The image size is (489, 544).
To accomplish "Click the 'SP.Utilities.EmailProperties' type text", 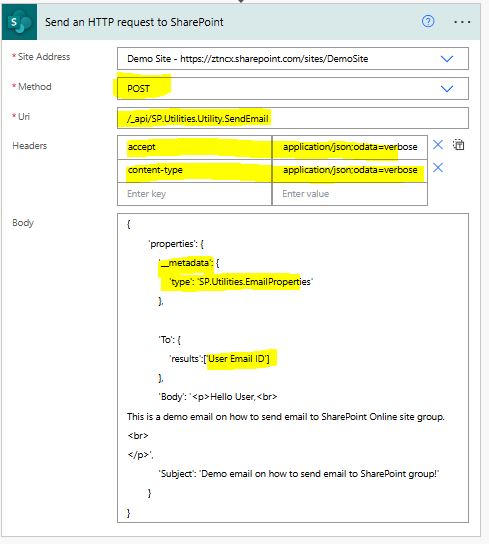I will 255,282.
